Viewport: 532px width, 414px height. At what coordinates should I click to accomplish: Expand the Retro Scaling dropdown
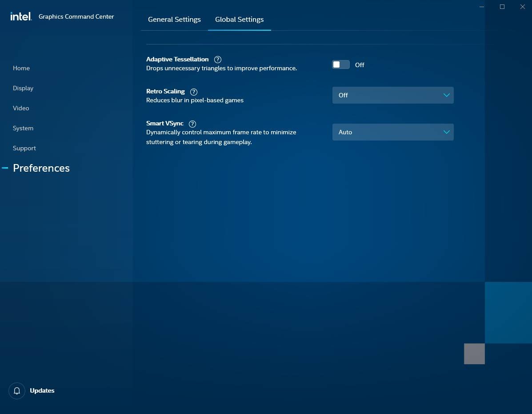392,95
